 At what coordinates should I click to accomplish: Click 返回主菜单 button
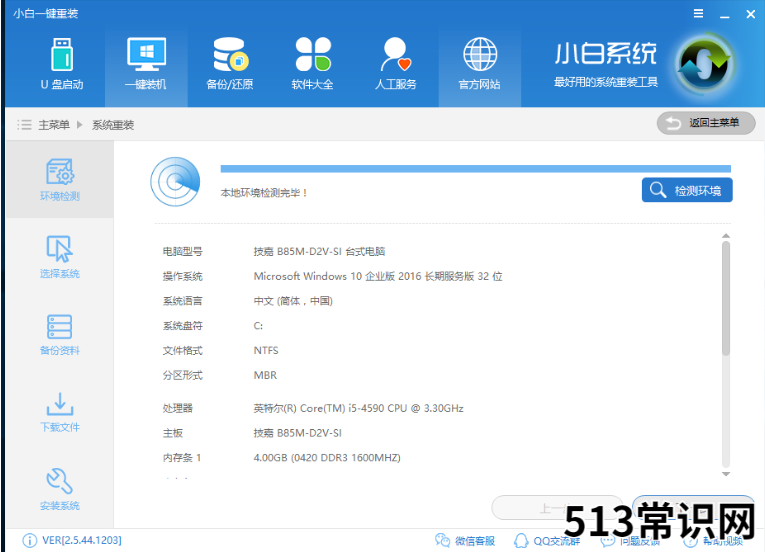(706, 123)
